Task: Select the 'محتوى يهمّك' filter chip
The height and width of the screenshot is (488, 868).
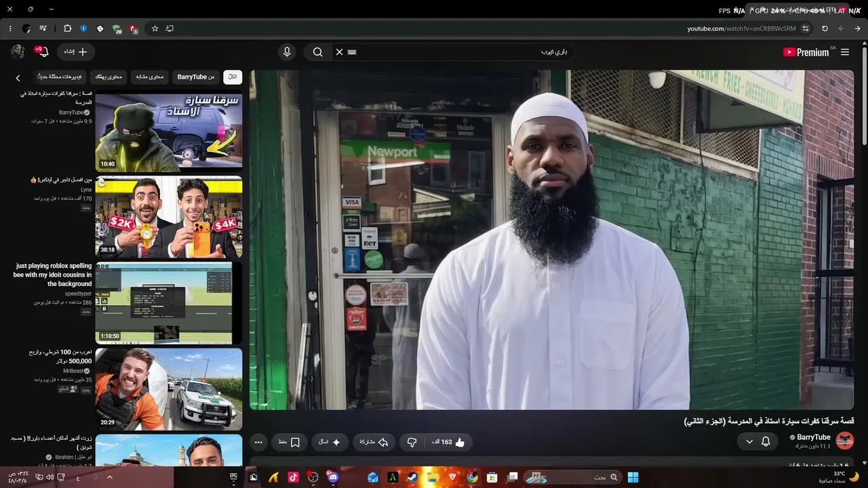Action: tap(108, 77)
